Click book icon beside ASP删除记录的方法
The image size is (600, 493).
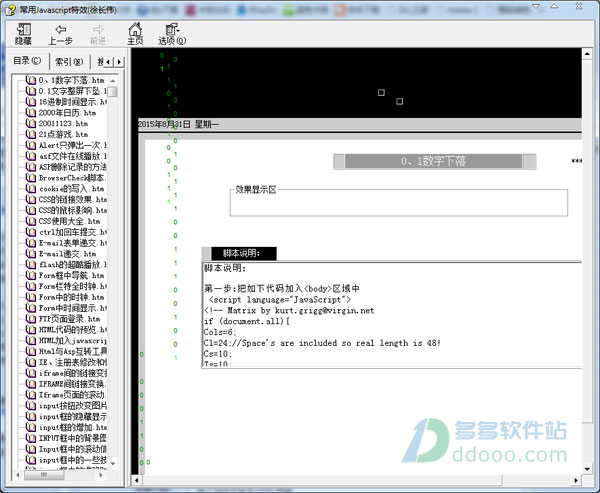click(31, 167)
